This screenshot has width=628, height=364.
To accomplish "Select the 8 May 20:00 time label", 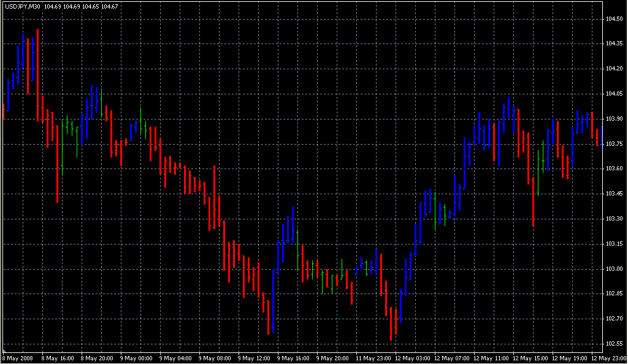I will [97, 358].
